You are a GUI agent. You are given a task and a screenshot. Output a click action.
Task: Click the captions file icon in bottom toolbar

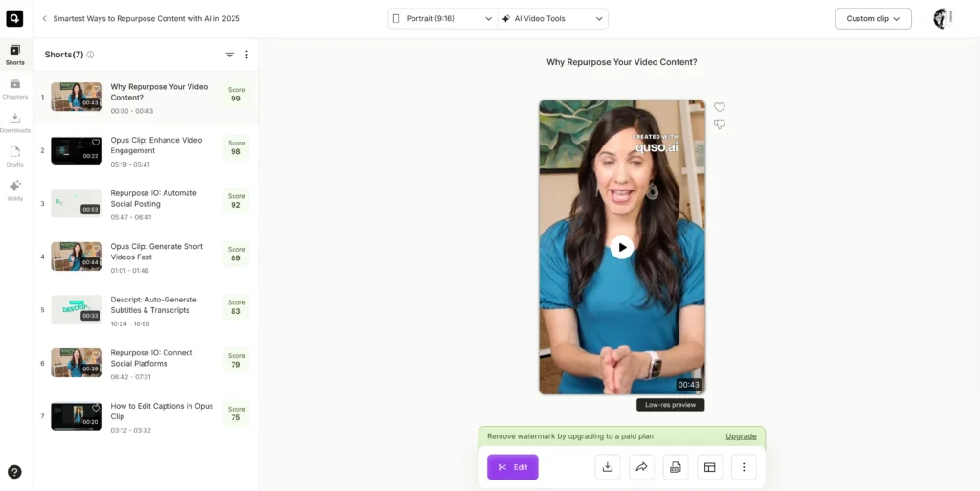[x=676, y=467]
